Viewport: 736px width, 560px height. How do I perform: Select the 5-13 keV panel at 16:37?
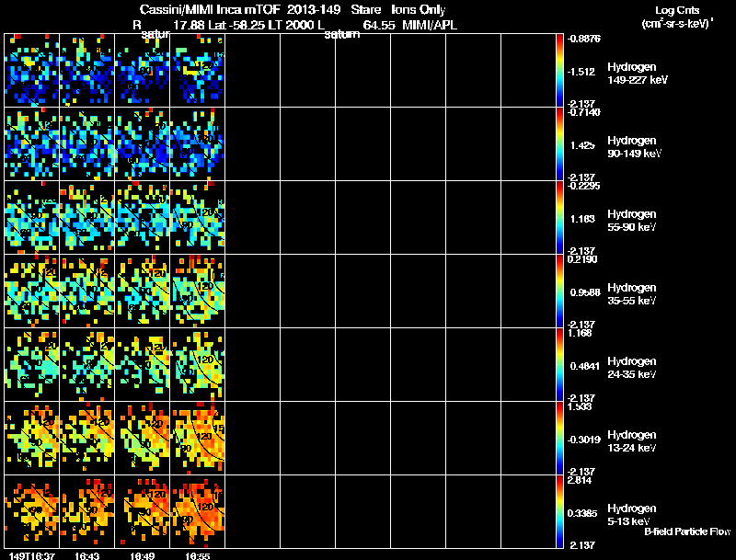(x=32, y=511)
